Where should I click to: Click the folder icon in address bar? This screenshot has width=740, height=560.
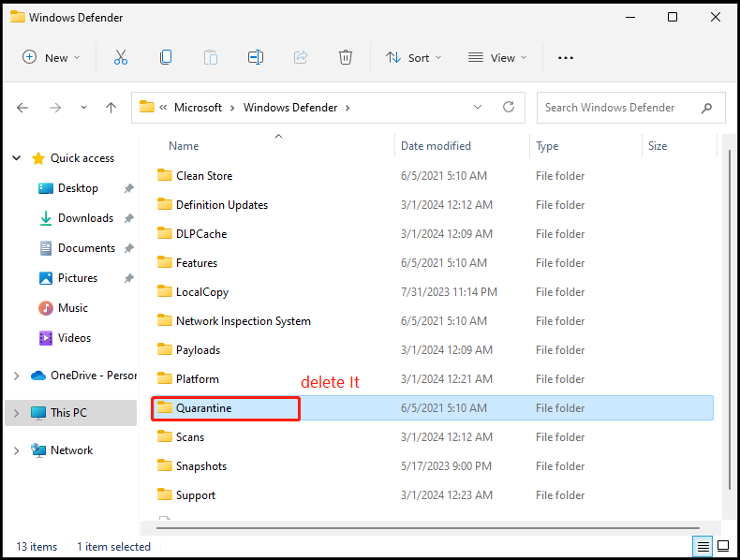click(147, 107)
